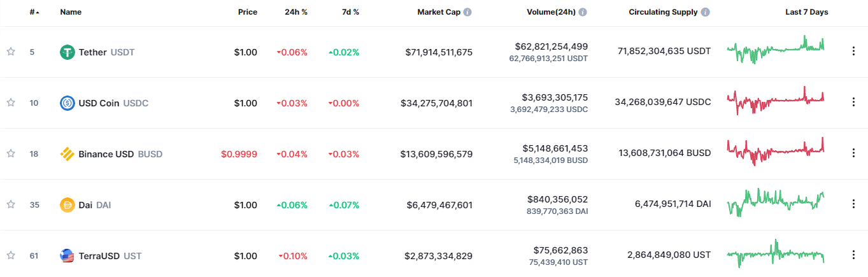The width and height of the screenshot is (868, 277).
Task: Add Tether to watchlist with star icon
Action: pyautogui.click(x=11, y=52)
